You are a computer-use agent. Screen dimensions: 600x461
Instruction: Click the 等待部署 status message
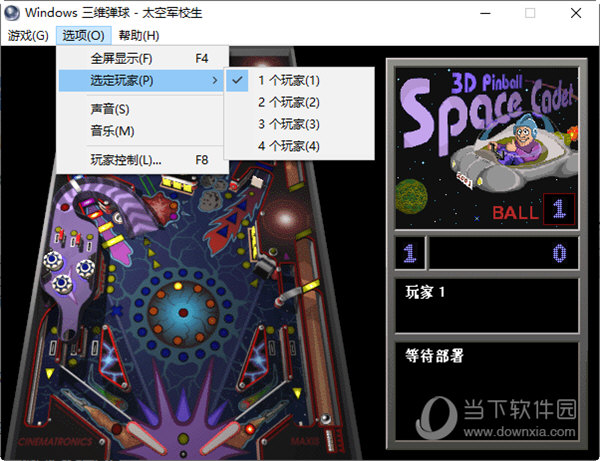coord(435,356)
